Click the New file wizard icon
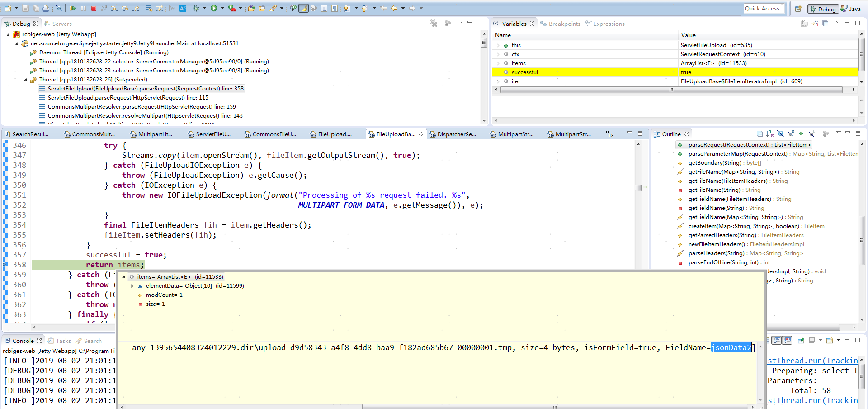 click(8, 8)
